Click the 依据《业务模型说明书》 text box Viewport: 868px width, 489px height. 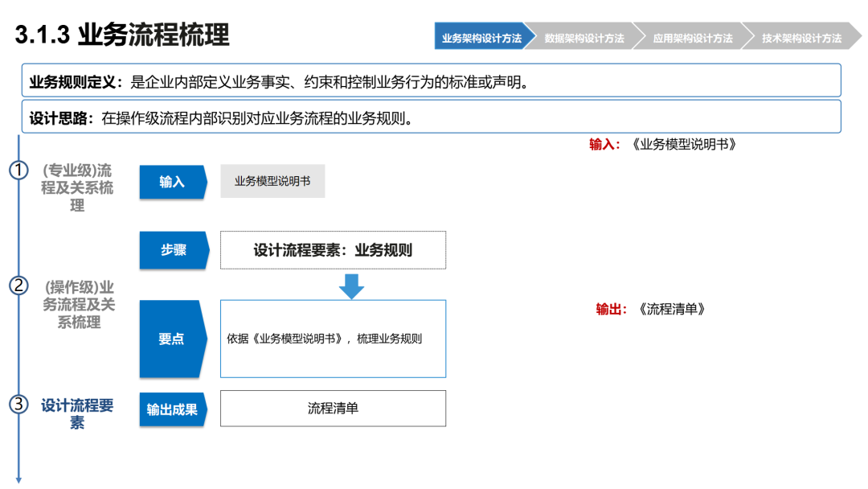(333, 339)
